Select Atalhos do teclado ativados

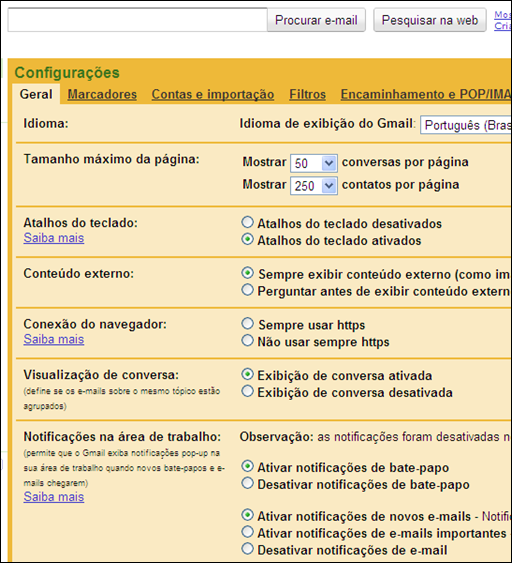(247, 239)
